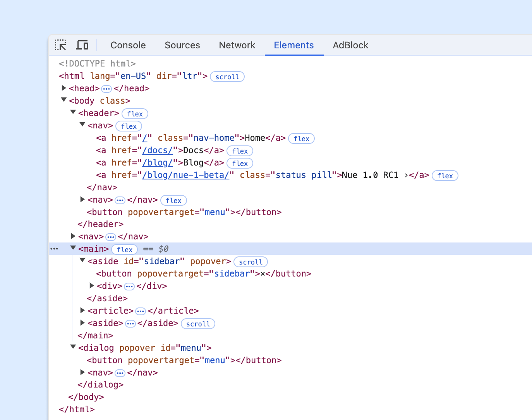Toggle scroll badge on sidebar aside
This screenshot has height=420, width=532.
(251, 262)
